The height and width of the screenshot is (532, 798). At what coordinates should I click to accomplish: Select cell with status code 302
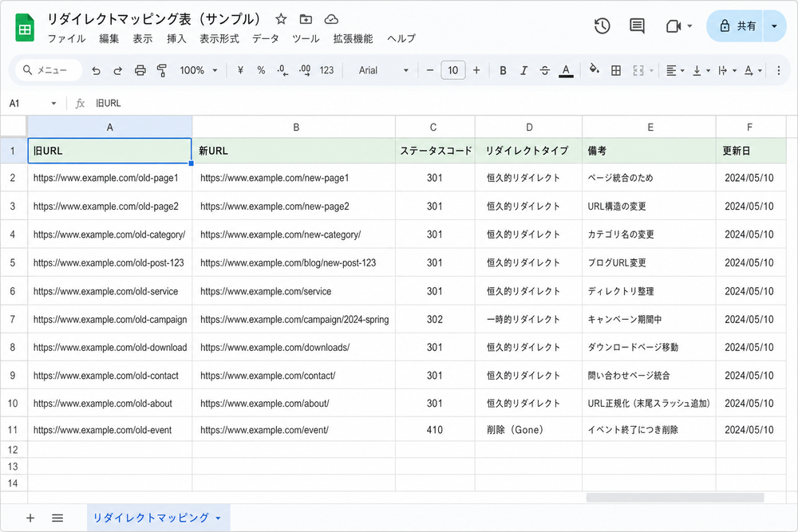[x=435, y=319]
